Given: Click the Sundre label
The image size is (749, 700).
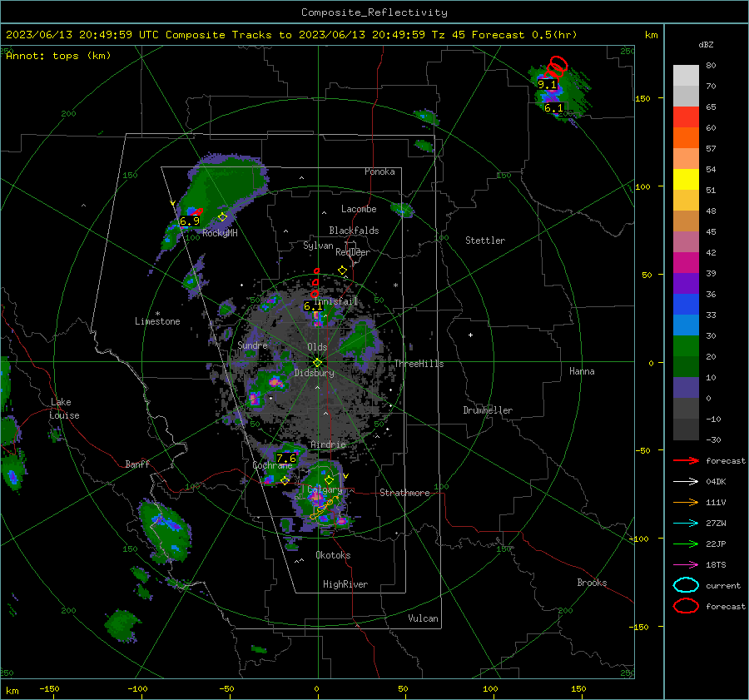Looking at the screenshot, I should point(252,345).
